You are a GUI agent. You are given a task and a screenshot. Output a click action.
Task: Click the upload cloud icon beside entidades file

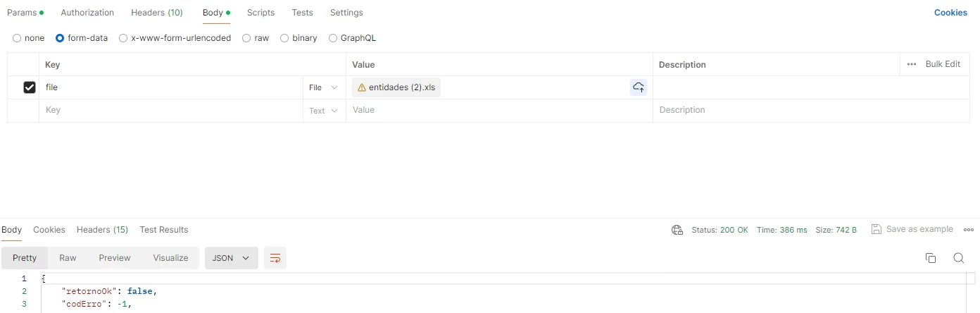point(639,87)
